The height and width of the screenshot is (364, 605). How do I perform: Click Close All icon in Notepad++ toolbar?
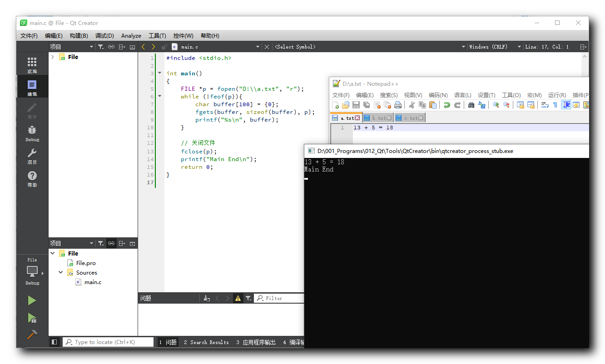[x=387, y=105]
